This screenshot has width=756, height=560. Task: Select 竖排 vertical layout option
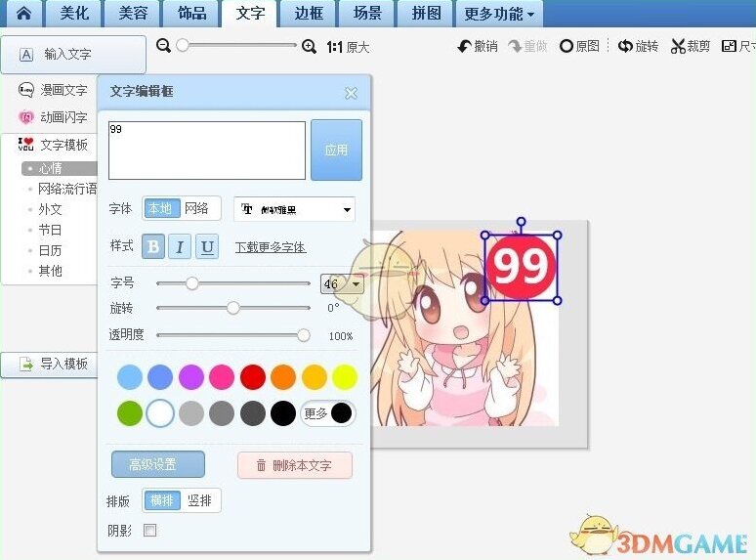point(200,500)
